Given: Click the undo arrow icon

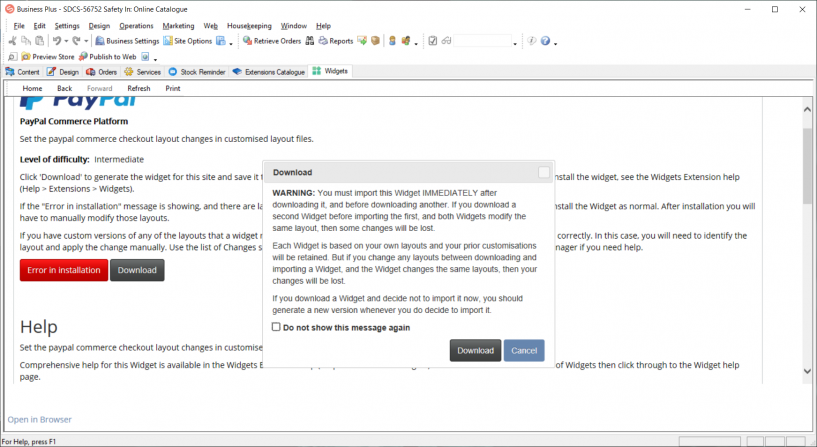Looking at the screenshot, I should [58, 41].
